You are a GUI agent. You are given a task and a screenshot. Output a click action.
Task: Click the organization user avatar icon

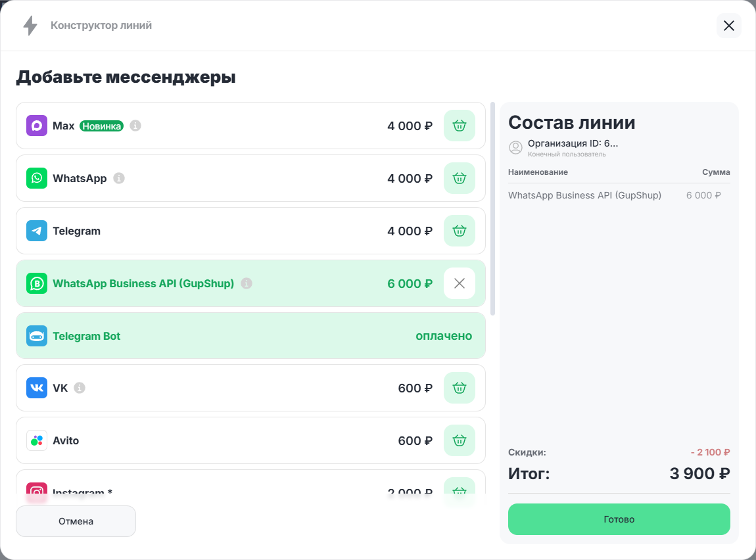pyautogui.click(x=516, y=147)
